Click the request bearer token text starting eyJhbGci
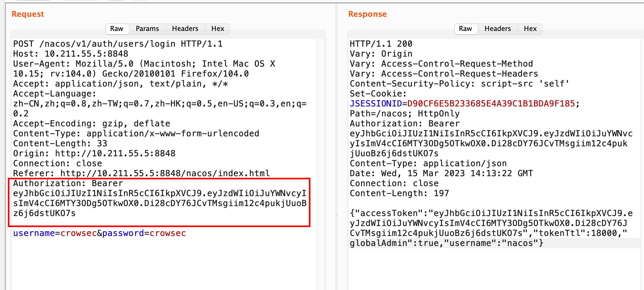The image size is (644, 290). (x=160, y=203)
